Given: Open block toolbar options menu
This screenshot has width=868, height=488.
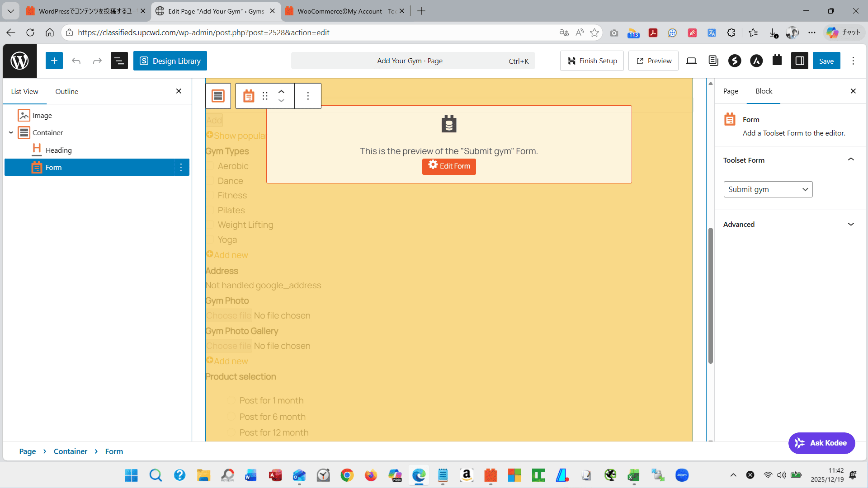Looking at the screenshot, I should coord(308,96).
